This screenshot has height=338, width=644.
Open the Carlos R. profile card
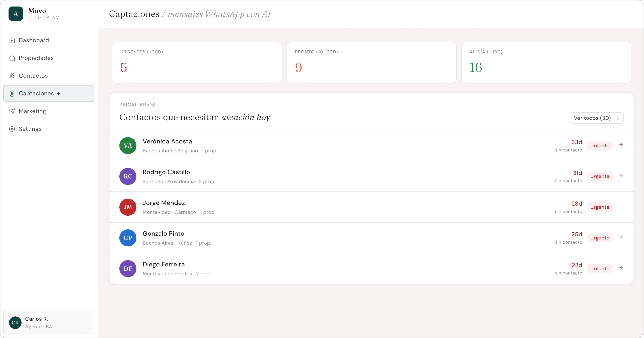[48, 322]
